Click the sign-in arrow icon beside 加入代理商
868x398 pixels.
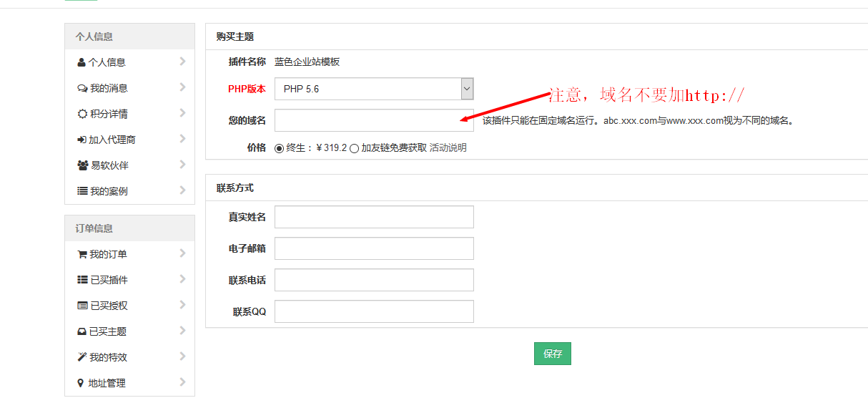click(x=82, y=140)
